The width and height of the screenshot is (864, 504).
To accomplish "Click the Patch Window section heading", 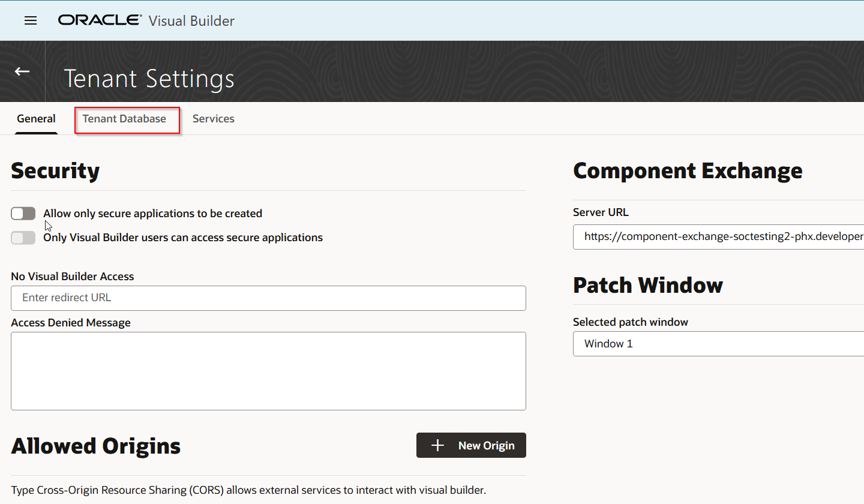I will click(648, 284).
